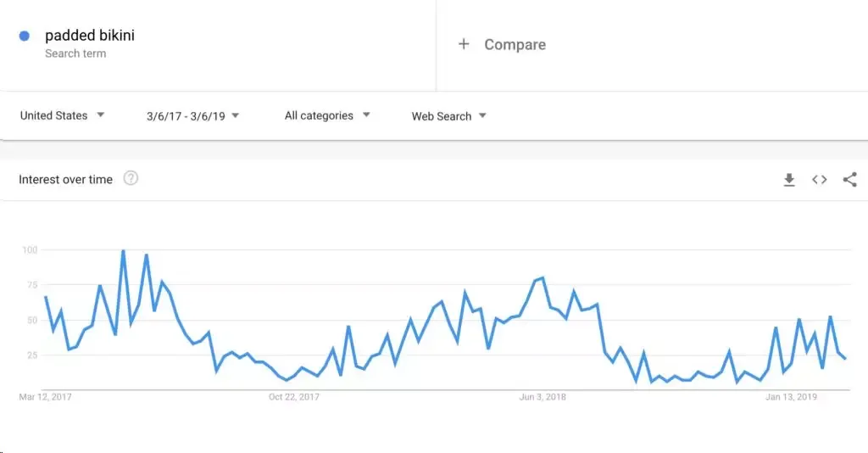868x453 pixels.
Task: Click the Search term subtitle text
Action: [75, 53]
